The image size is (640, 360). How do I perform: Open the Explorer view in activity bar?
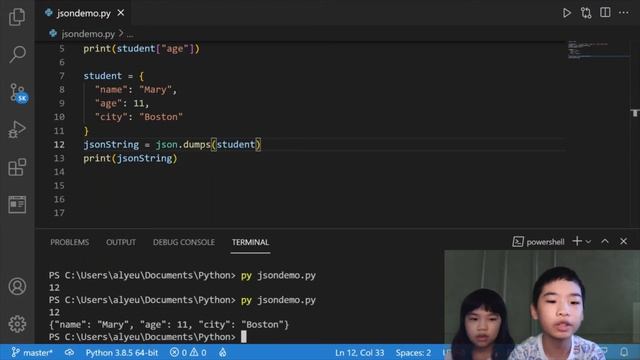point(17,17)
